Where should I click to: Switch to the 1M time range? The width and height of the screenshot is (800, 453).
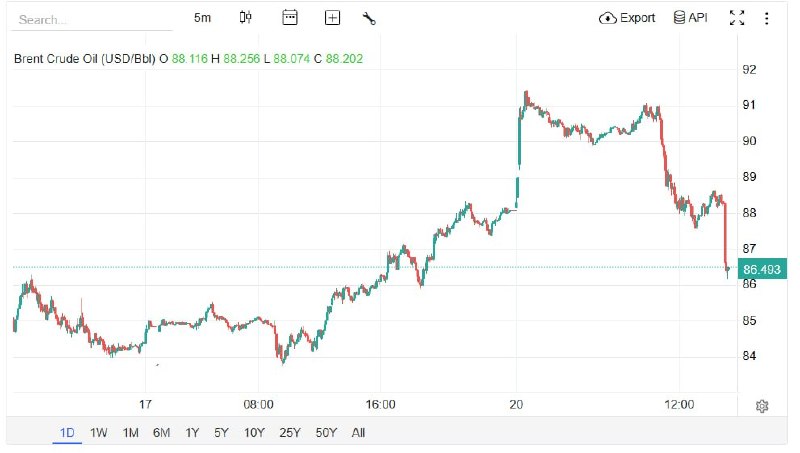131,433
